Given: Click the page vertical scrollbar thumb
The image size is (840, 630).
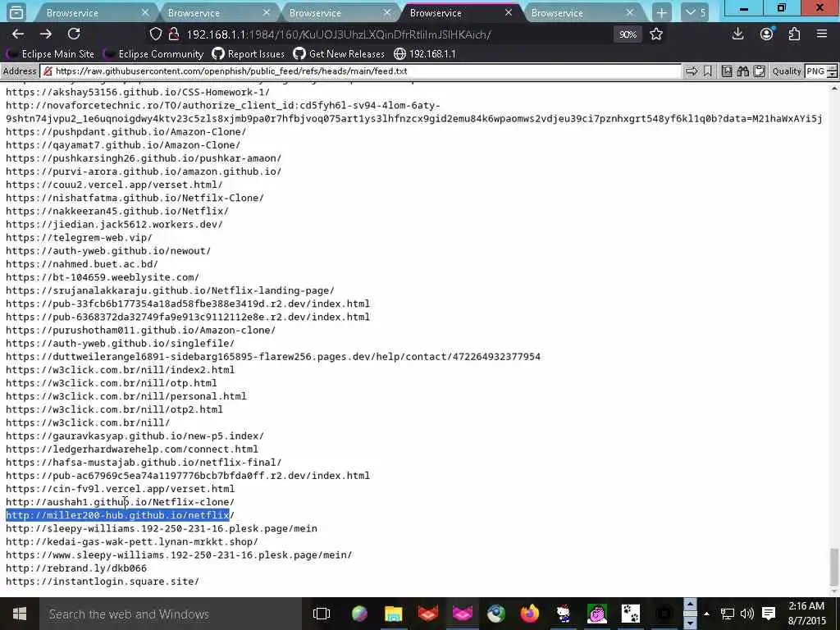Looking at the screenshot, I should [833, 567].
